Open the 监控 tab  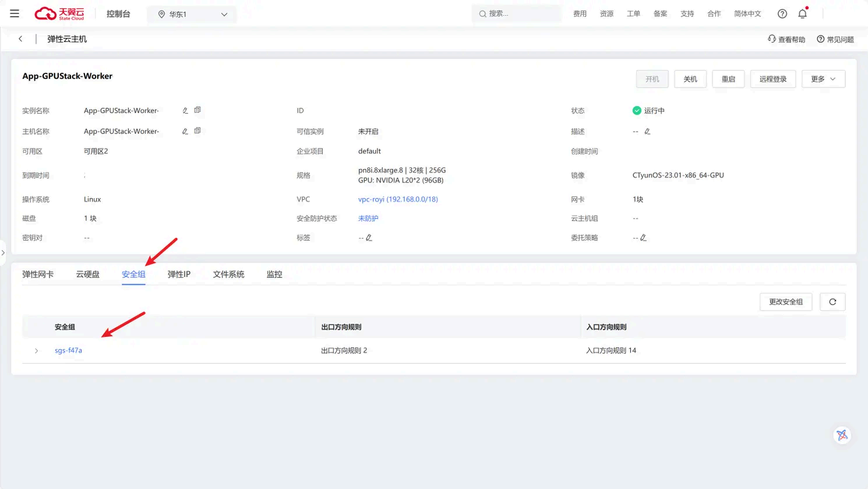click(274, 275)
